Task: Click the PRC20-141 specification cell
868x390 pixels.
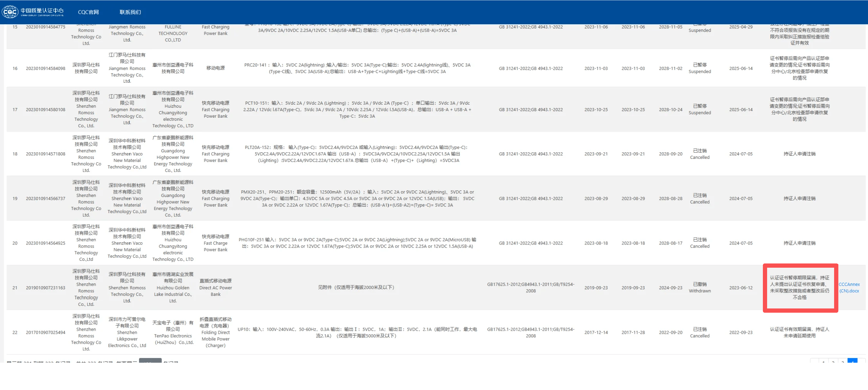Action: pos(357,68)
